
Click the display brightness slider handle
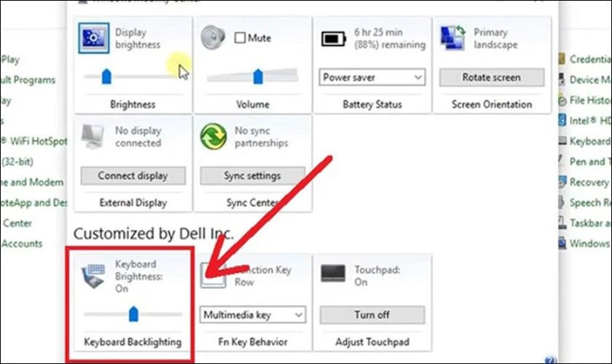pyautogui.click(x=106, y=76)
